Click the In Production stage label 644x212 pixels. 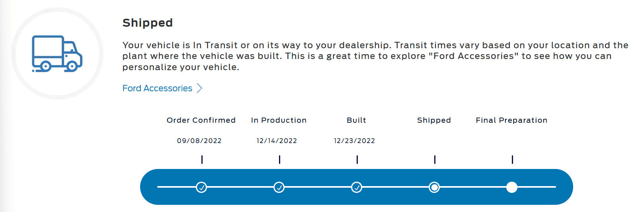[279, 120]
